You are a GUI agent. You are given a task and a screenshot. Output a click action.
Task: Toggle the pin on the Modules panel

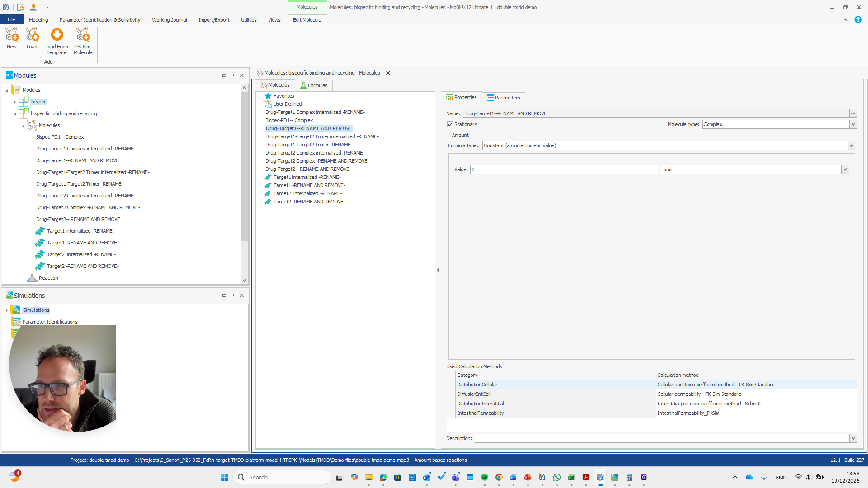pos(233,75)
